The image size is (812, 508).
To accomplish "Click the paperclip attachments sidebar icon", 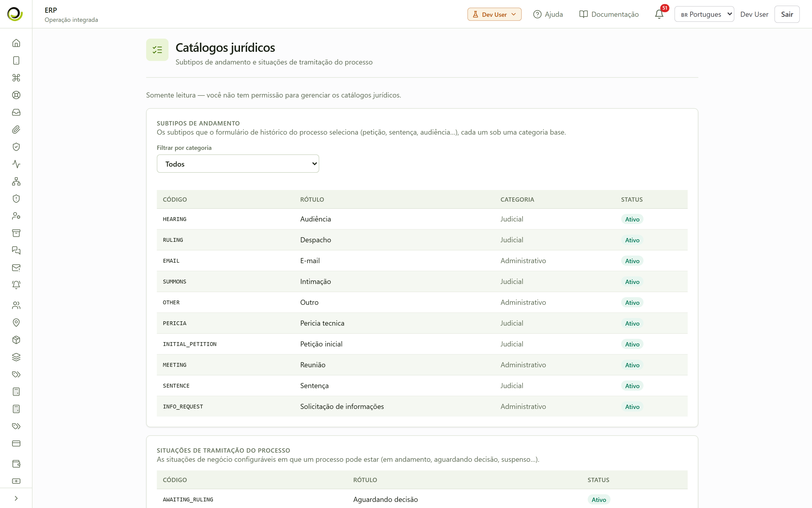I will click(16, 130).
